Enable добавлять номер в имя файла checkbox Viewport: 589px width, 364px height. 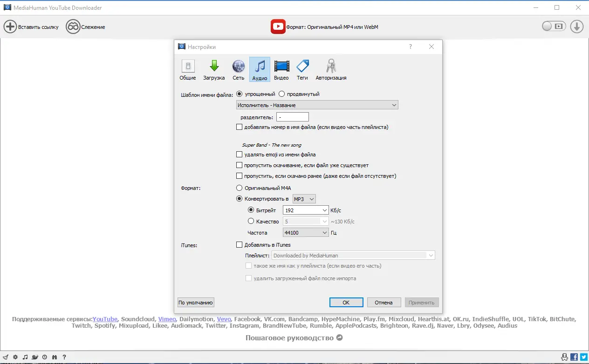tap(240, 127)
